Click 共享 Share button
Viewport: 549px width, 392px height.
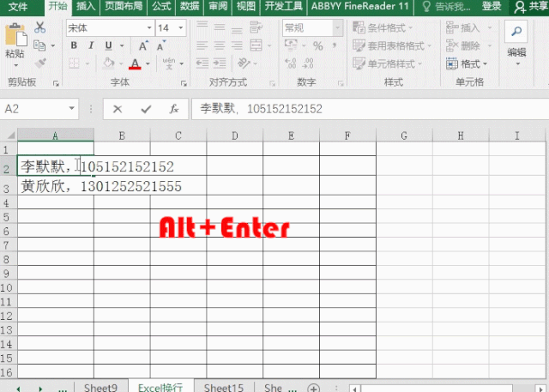click(531, 7)
